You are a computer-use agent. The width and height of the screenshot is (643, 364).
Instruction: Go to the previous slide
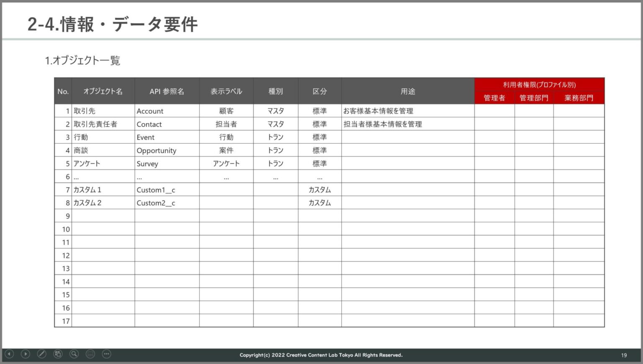[9, 354]
